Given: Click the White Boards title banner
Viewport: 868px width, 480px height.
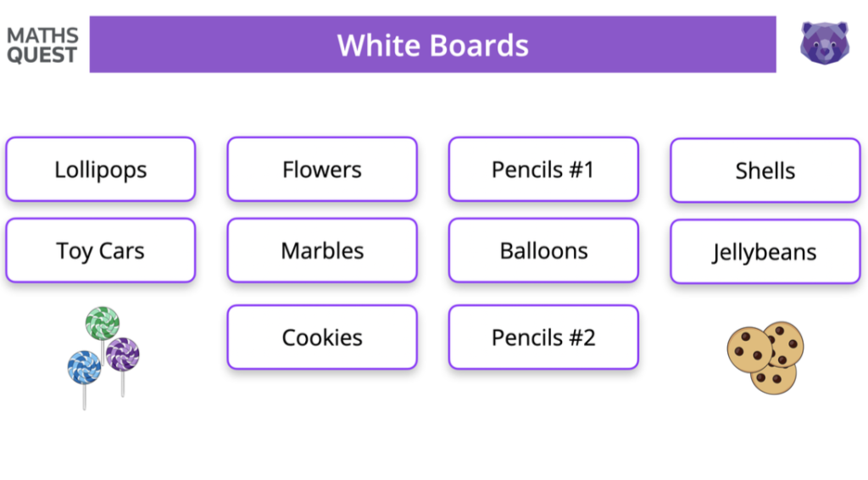Looking at the screenshot, I should pos(432,45).
